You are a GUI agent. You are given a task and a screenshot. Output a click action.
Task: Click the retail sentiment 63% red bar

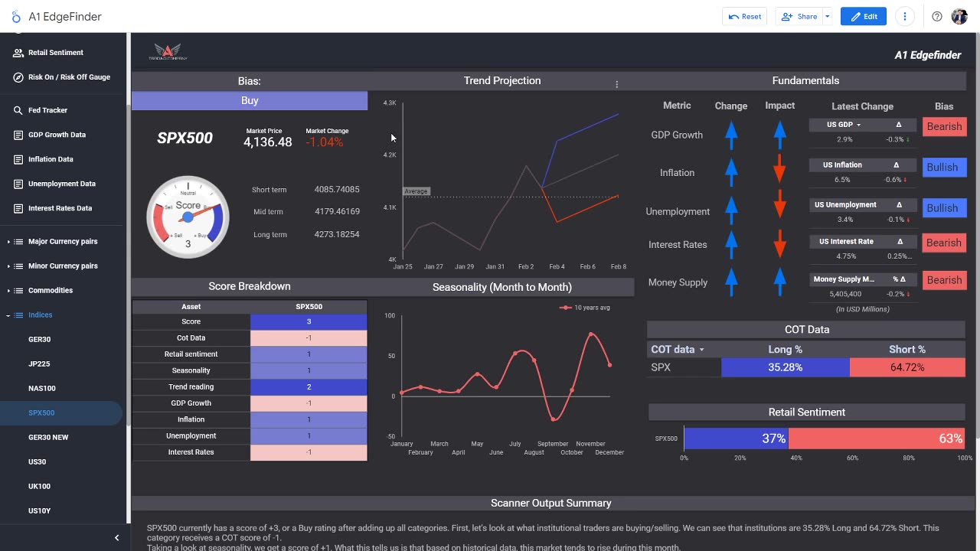pos(877,439)
